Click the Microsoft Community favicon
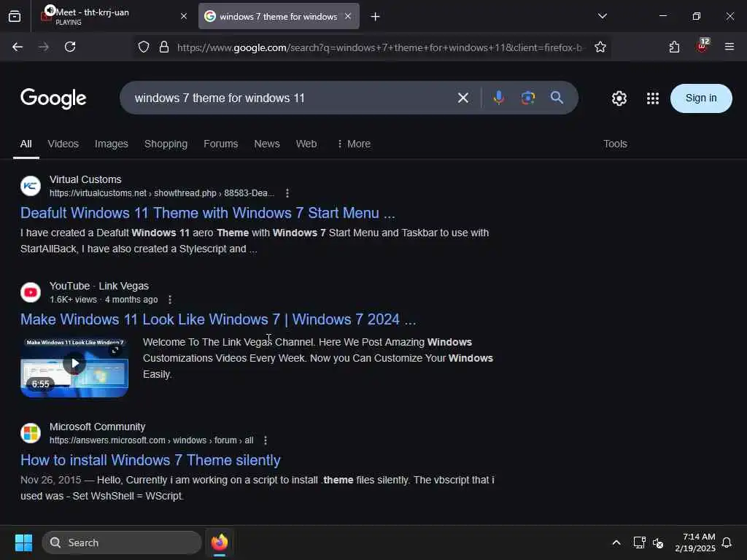This screenshot has height=560, width=747. 31,433
